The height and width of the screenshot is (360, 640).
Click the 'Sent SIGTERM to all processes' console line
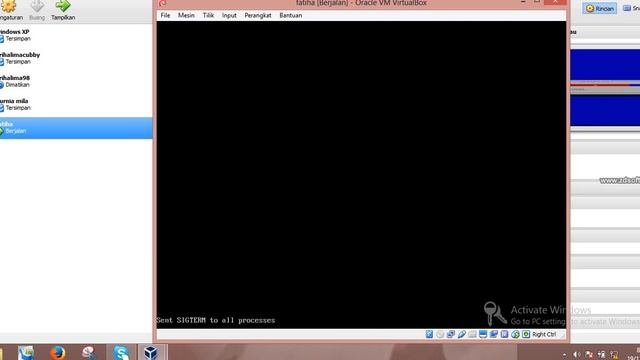tap(216, 320)
